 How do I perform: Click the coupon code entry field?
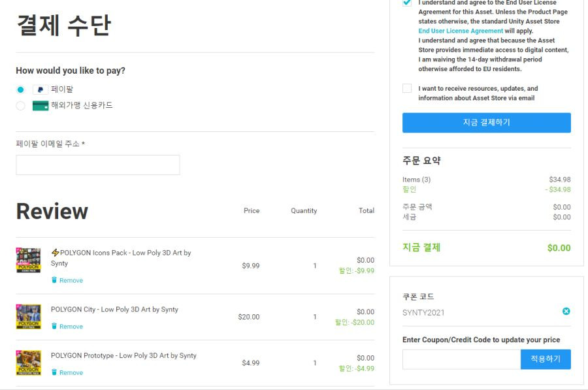point(462,359)
